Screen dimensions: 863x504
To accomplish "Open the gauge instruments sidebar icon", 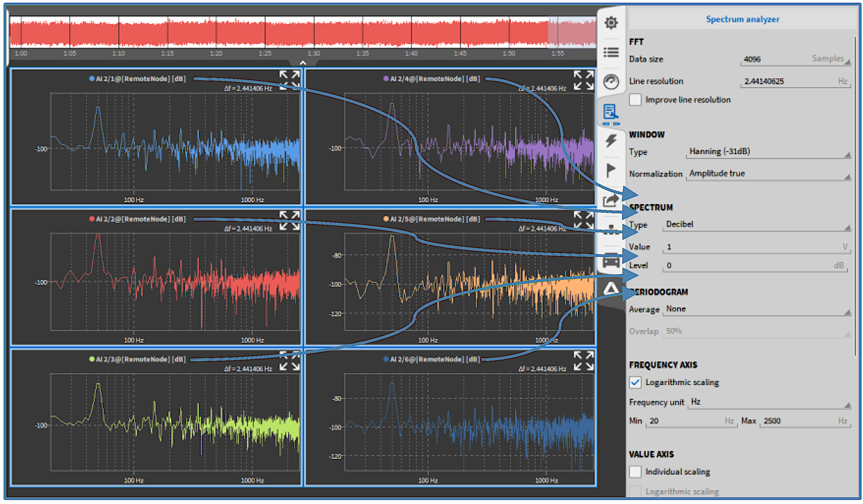I will (x=611, y=82).
